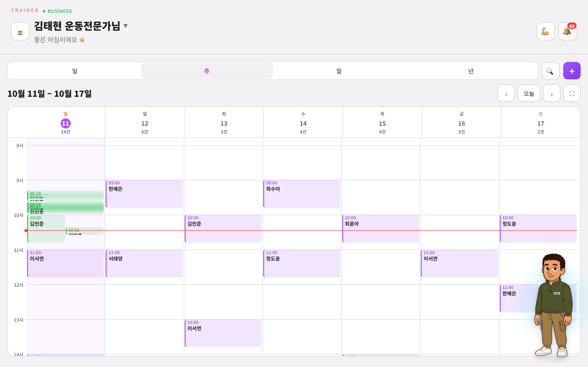This screenshot has width=588, height=367.
Task: Open the hamburger menu button
Action: click(20, 31)
